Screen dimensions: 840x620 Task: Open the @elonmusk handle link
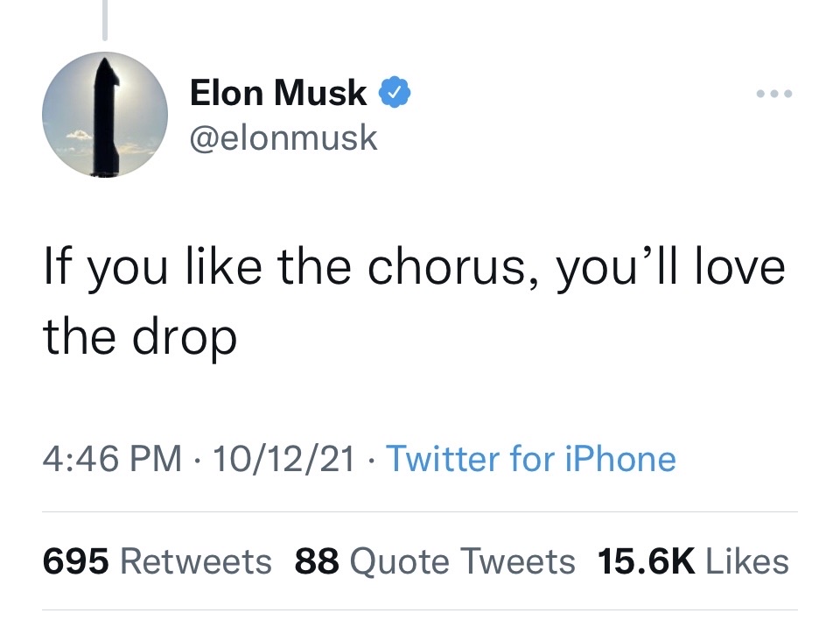coord(283,137)
